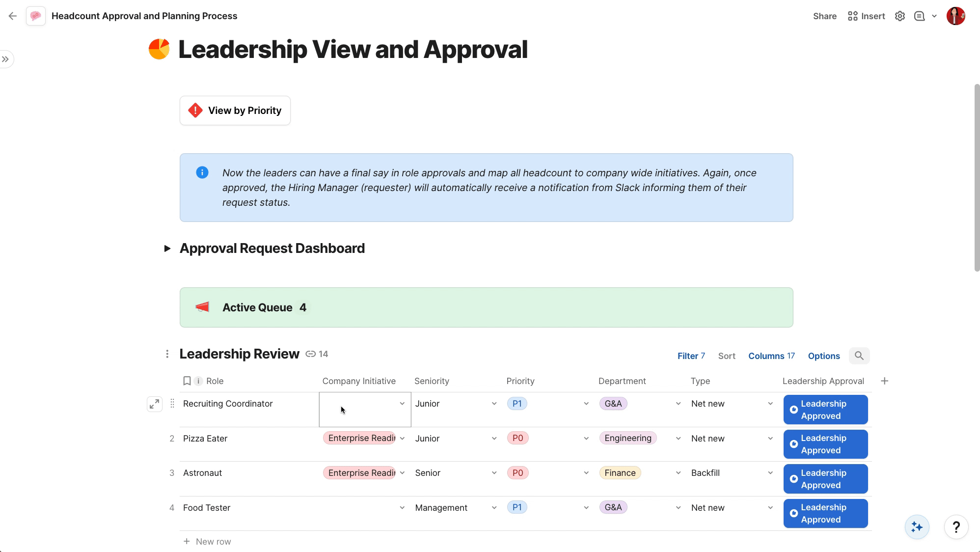Click the red arrow Active Queue icon
The width and height of the screenshot is (980, 552).
tap(203, 307)
